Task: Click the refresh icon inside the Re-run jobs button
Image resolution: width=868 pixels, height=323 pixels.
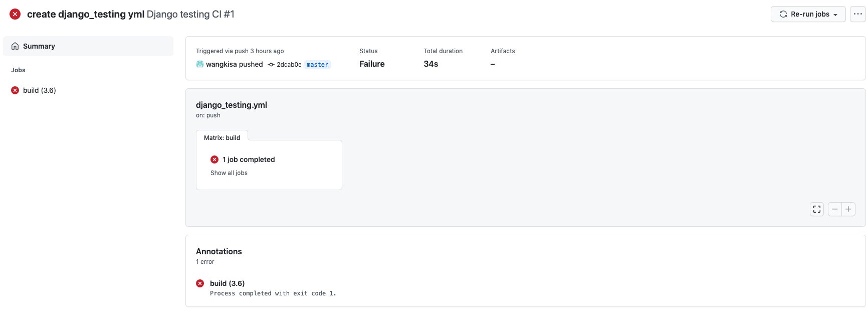Action: coord(783,14)
